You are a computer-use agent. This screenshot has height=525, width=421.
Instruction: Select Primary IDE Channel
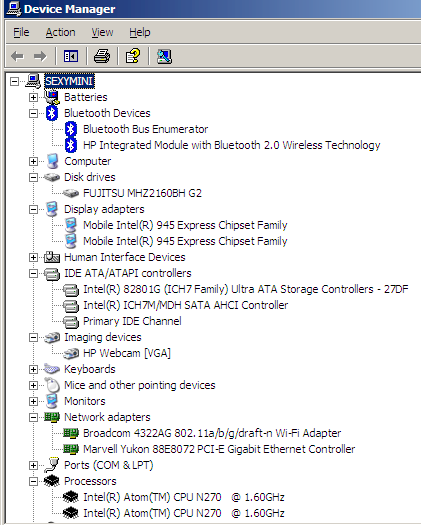pyautogui.click(x=132, y=321)
